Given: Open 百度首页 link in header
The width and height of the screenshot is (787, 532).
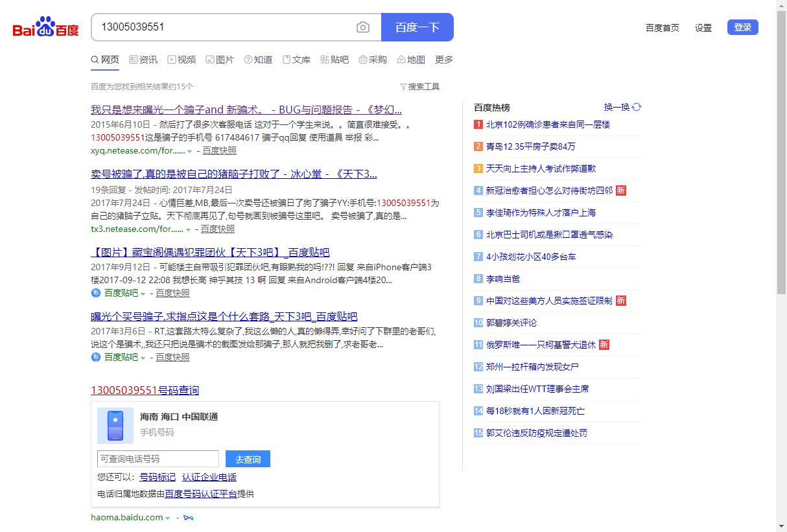Looking at the screenshot, I should click(x=663, y=28).
